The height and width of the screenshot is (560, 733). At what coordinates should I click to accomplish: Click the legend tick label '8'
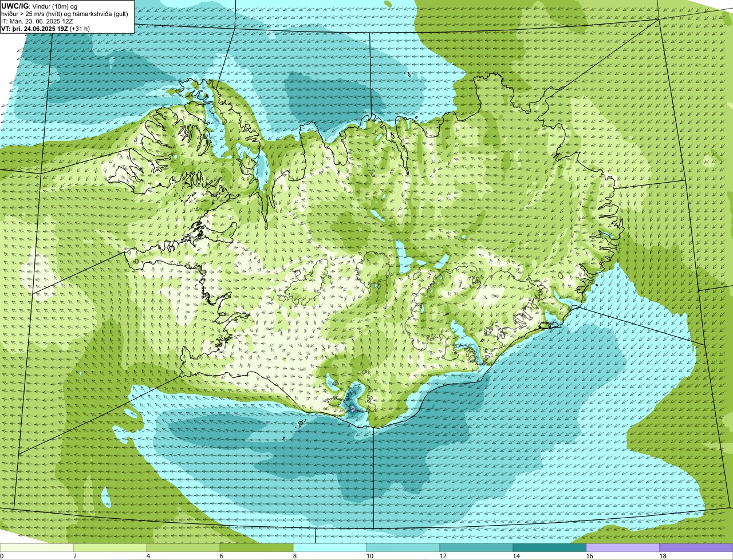pyautogui.click(x=295, y=556)
